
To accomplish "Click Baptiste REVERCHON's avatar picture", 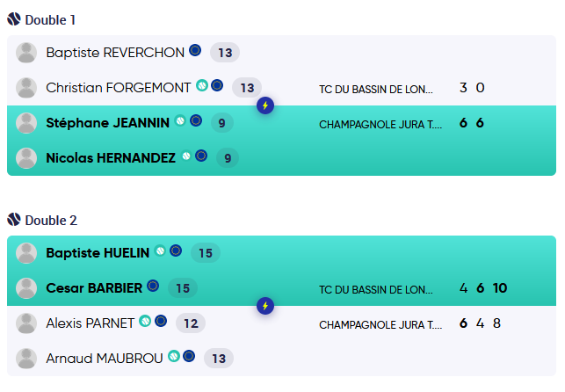I will point(26,53).
